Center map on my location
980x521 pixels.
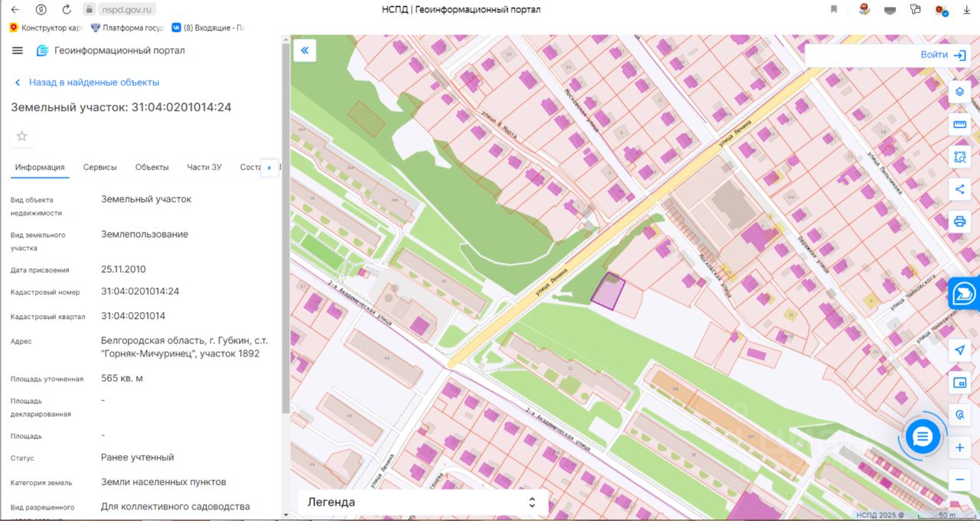959,350
